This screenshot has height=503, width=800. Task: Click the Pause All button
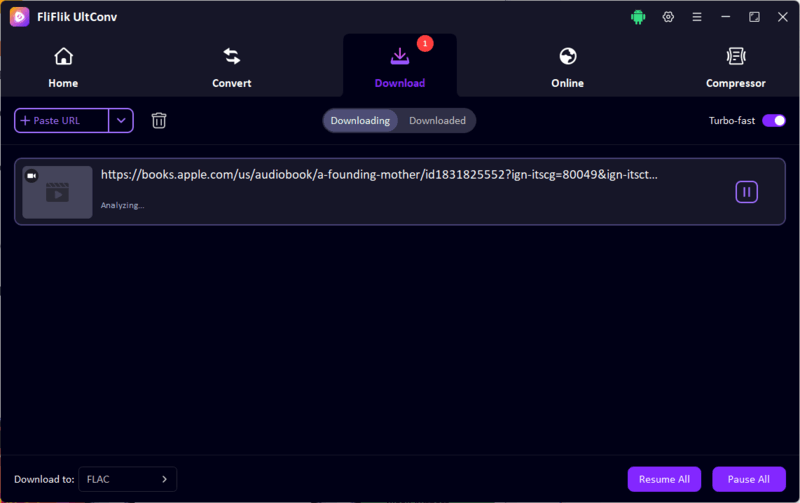[x=748, y=479]
